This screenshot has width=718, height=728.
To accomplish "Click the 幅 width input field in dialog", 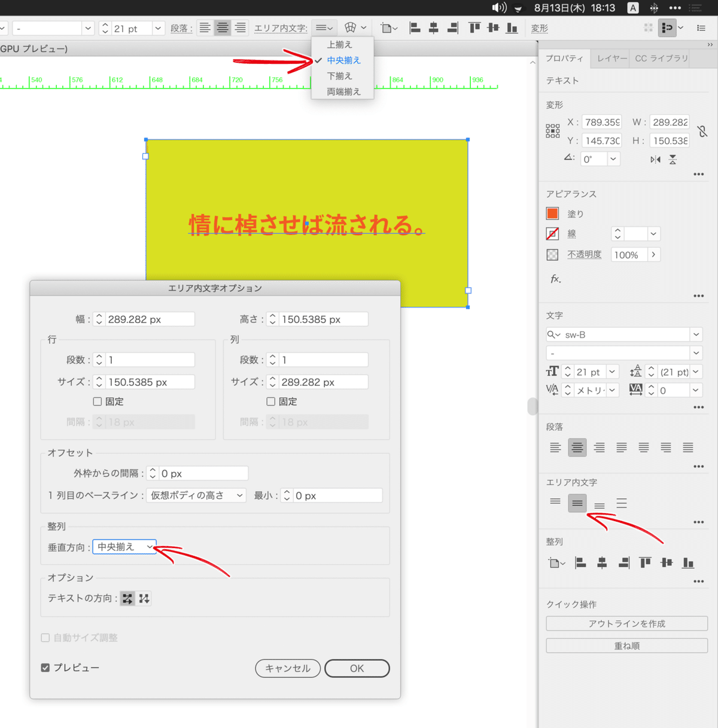I will [x=150, y=319].
